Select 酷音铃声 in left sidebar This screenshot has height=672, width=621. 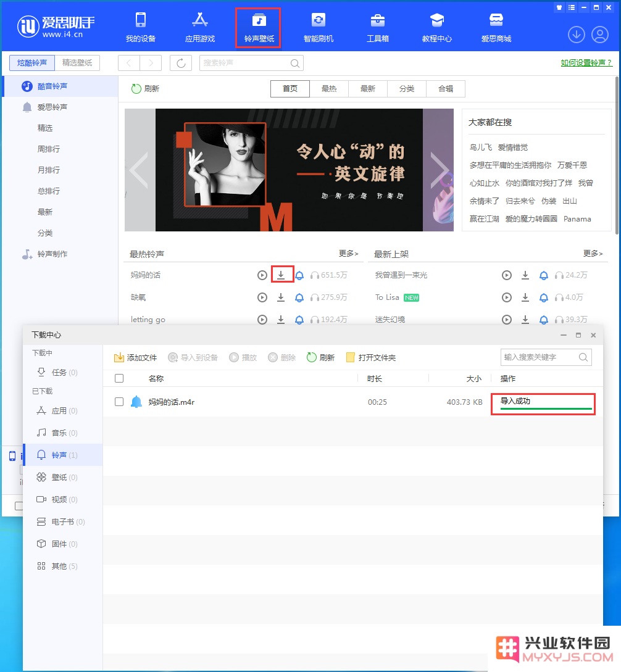(x=60, y=86)
